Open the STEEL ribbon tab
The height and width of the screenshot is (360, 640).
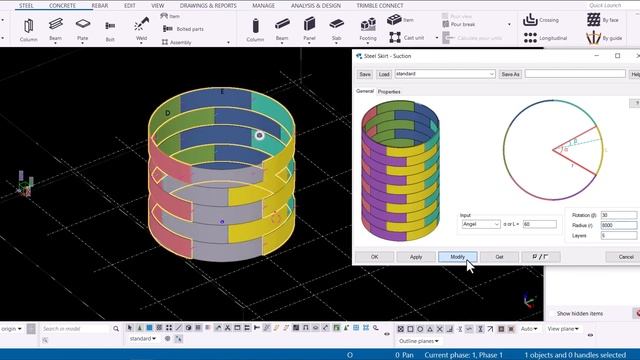coord(26,5)
